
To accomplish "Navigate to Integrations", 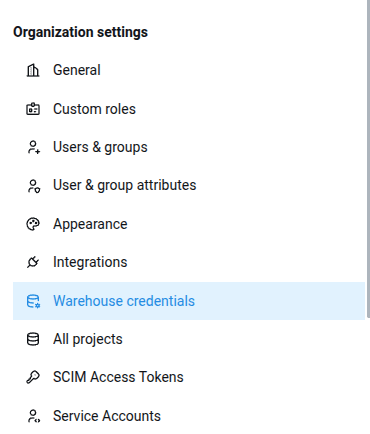I will click(x=189, y=262).
